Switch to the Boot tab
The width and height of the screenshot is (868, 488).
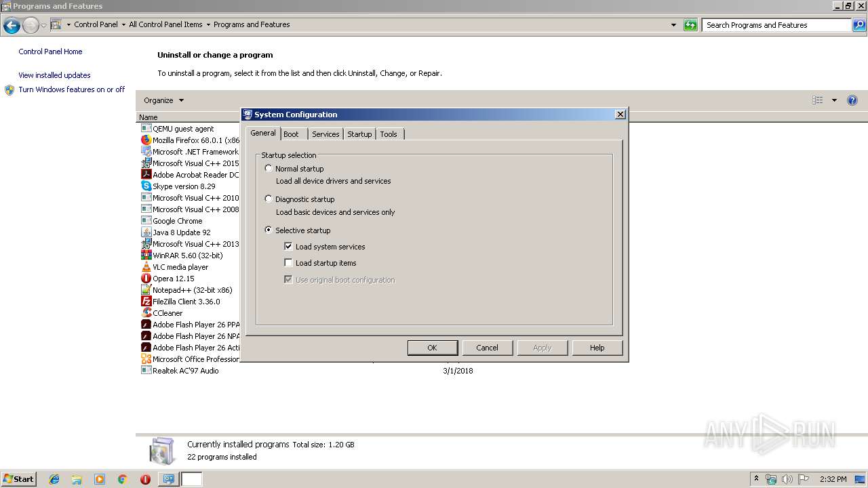[294, 134]
